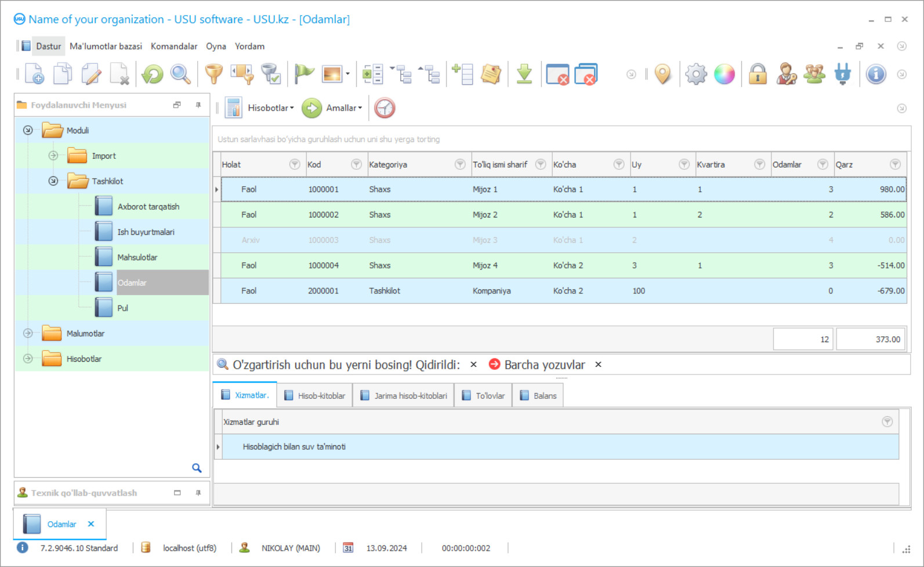Select the Kompaniya row
Viewport: 924px width, 567px height.
pyautogui.click(x=564, y=291)
